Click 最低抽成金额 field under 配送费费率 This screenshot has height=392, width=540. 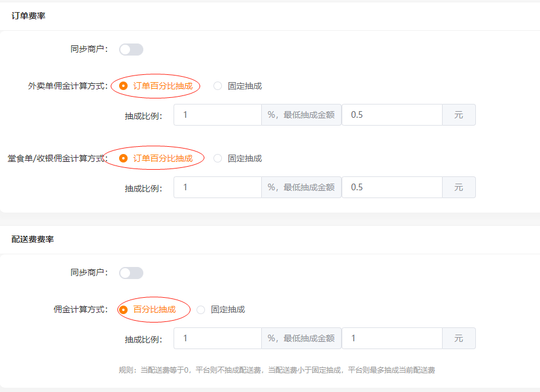(x=392, y=338)
